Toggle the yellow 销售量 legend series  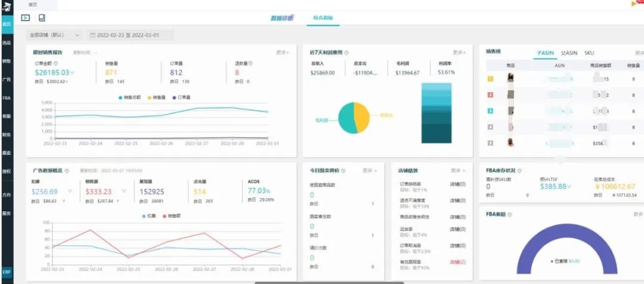click(156, 97)
